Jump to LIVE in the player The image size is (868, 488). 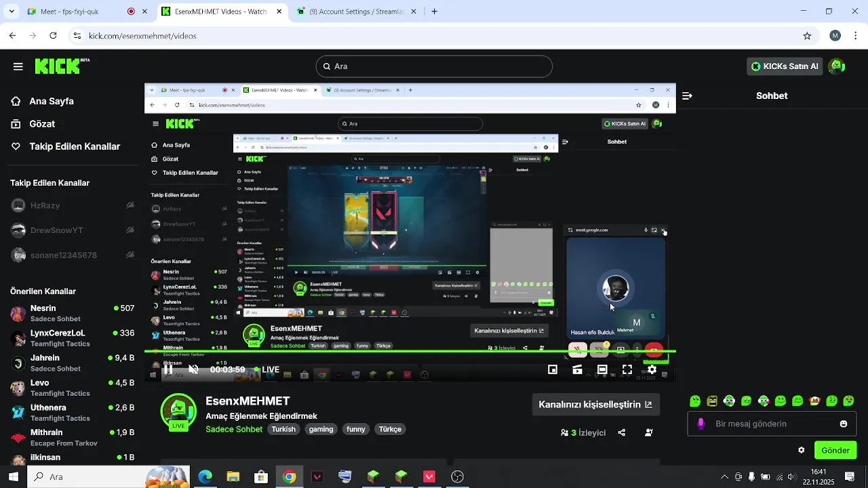[x=267, y=369]
